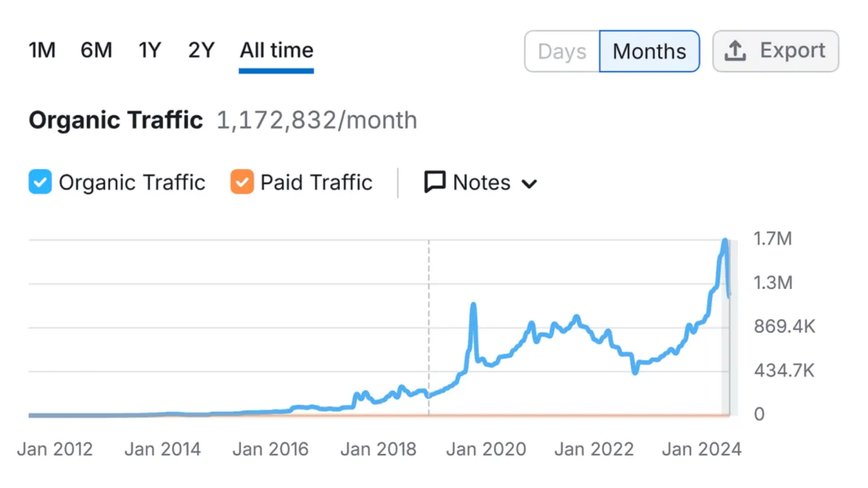The width and height of the screenshot is (868, 488).
Task: Click the 434.7K y-axis label
Action: [x=784, y=371]
